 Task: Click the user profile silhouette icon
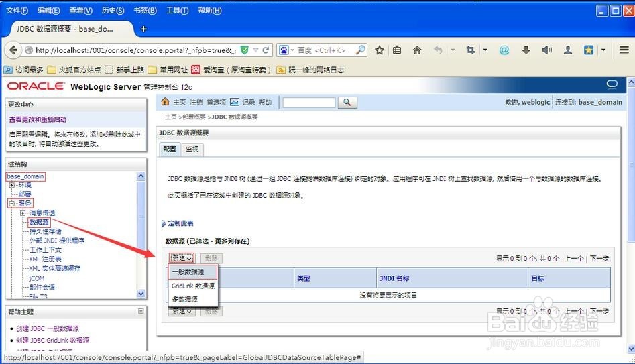[x=568, y=50]
